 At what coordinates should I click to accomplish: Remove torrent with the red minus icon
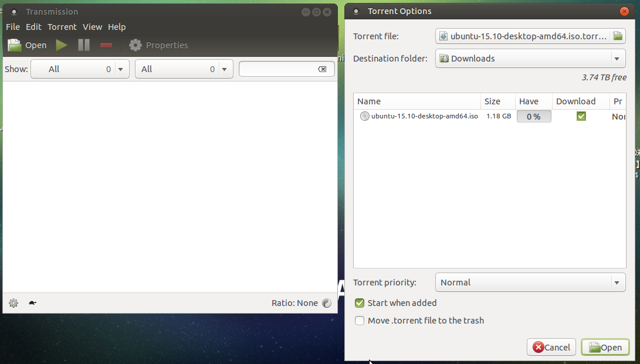tap(106, 45)
